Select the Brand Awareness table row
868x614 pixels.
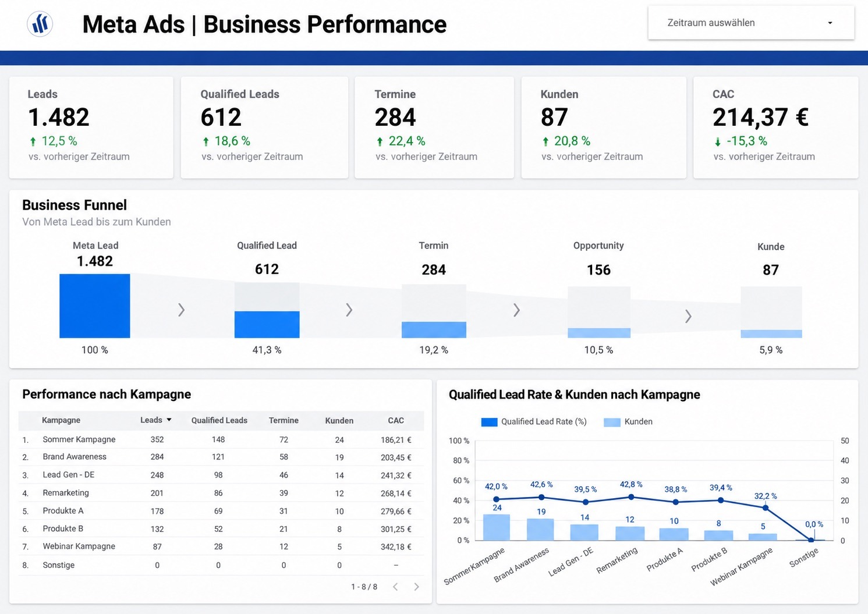coord(221,457)
